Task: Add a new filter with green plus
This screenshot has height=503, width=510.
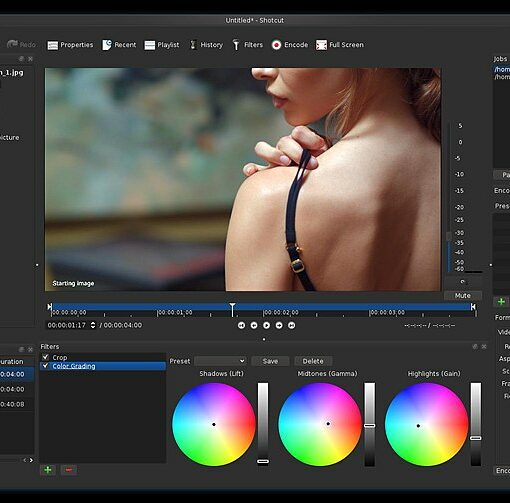Action: click(x=48, y=470)
